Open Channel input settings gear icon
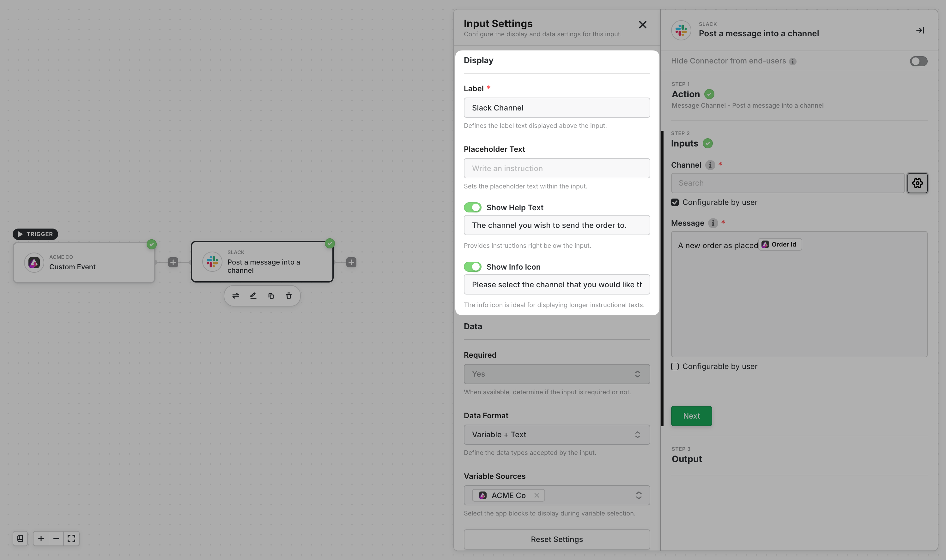Screen dimensions: 946x560 917,183
